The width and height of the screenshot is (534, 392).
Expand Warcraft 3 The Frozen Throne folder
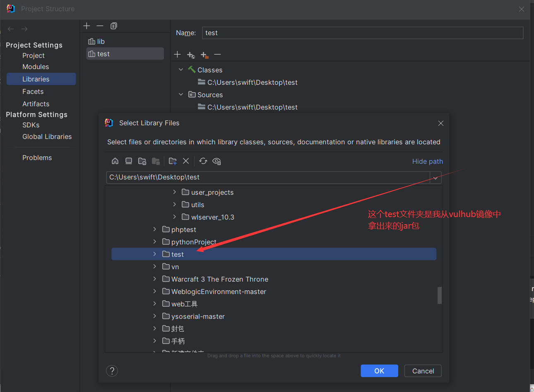click(x=155, y=279)
